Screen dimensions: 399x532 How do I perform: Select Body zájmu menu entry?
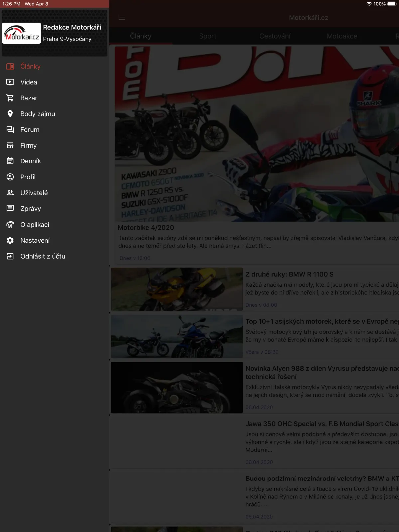click(x=55, y=114)
